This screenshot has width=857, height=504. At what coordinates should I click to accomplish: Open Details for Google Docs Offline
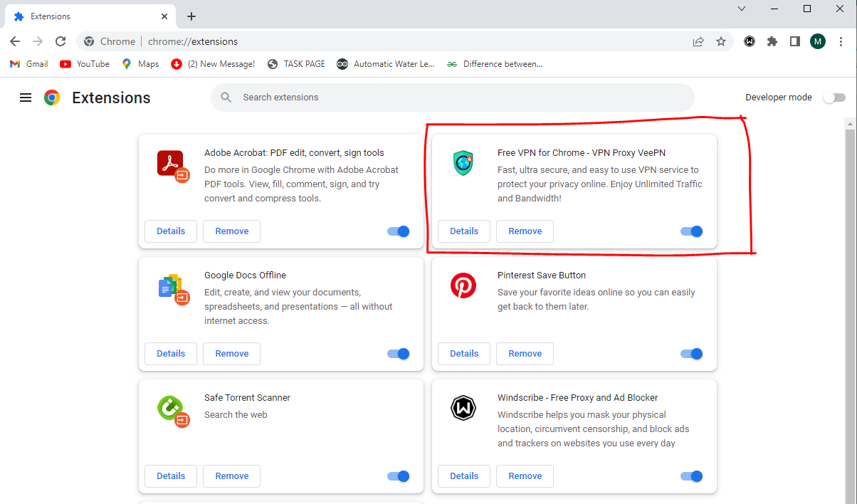(x=171, y=354)
